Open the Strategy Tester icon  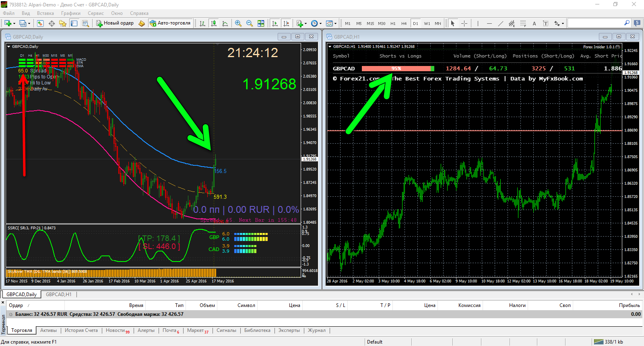pos(85,23)
